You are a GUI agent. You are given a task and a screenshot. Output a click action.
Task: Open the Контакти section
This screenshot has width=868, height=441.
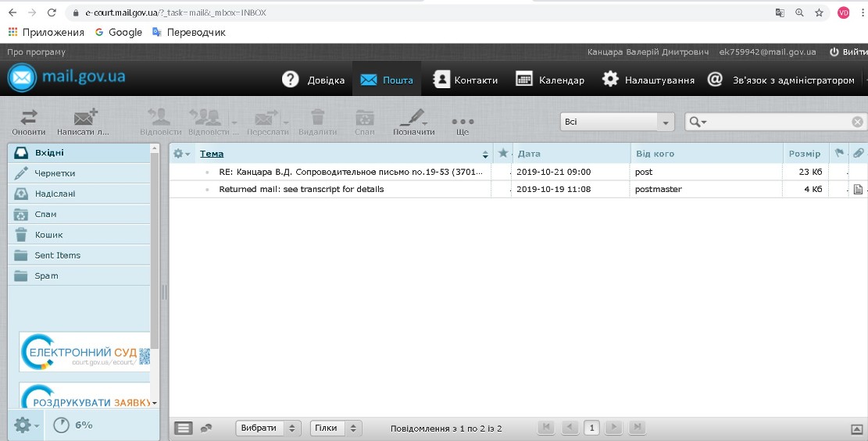pyautogui.click(x=465, y=80)
